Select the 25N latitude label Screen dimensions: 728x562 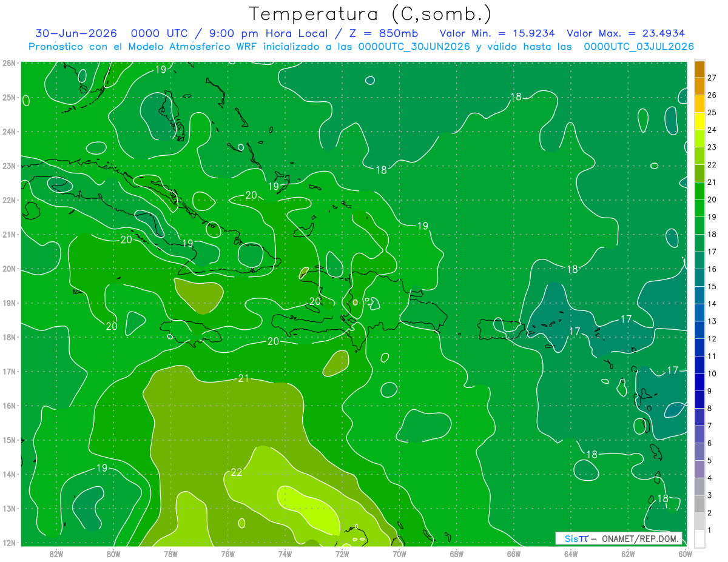9,97
